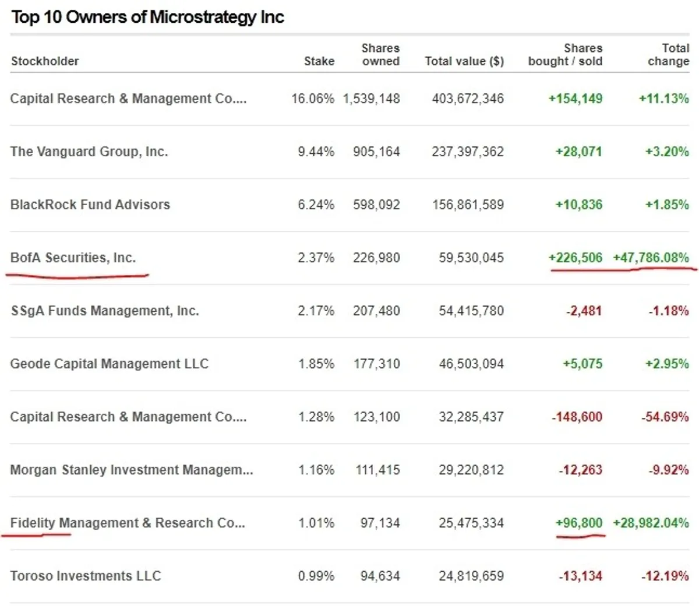
Task: Click the Shares bought / sold header
Action: click(x=565, y=55)
